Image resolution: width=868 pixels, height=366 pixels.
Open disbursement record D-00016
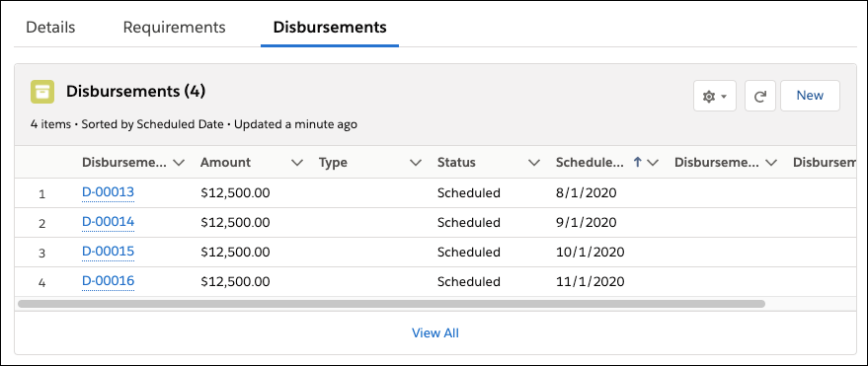[108, 281]
